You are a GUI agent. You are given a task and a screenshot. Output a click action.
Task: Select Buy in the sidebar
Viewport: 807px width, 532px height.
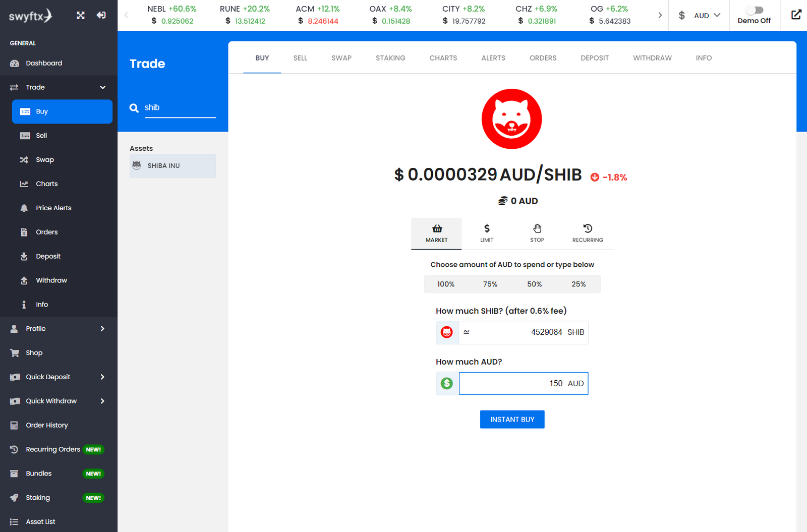click(62, 111)
